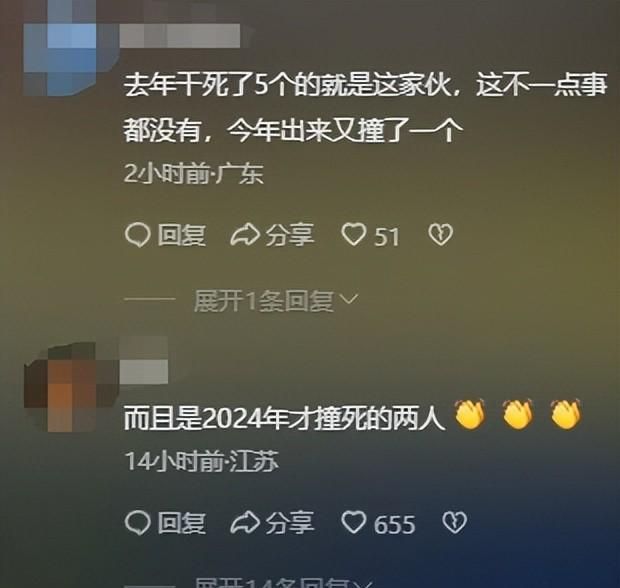
Task: Expand the 1 hidden reply
Action: (x=276, y=301)
